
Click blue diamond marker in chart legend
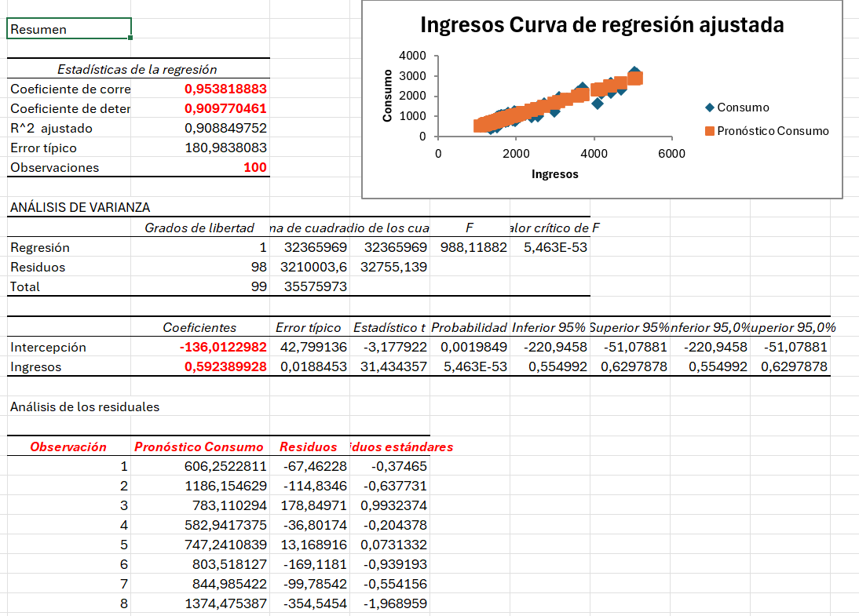coord(710,108)
